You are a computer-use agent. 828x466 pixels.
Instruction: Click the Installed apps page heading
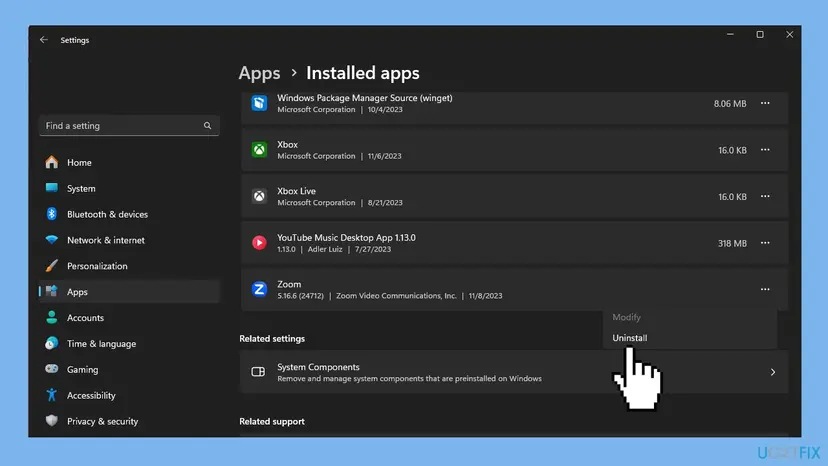click(363, 73)
